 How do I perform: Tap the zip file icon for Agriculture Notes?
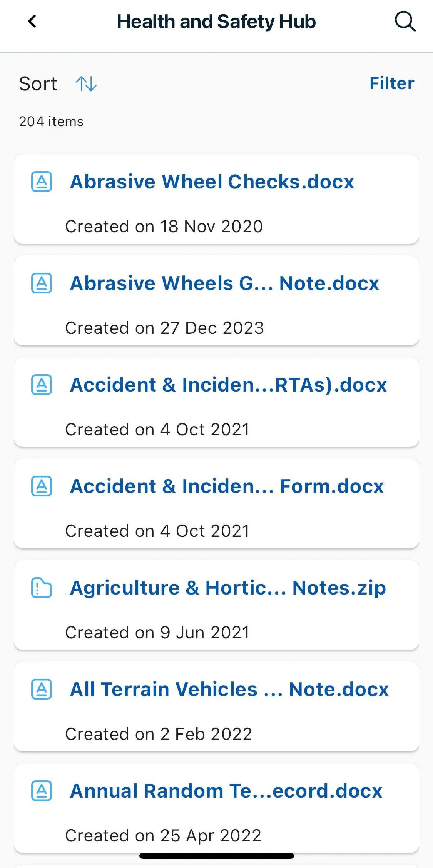[42, 588]
